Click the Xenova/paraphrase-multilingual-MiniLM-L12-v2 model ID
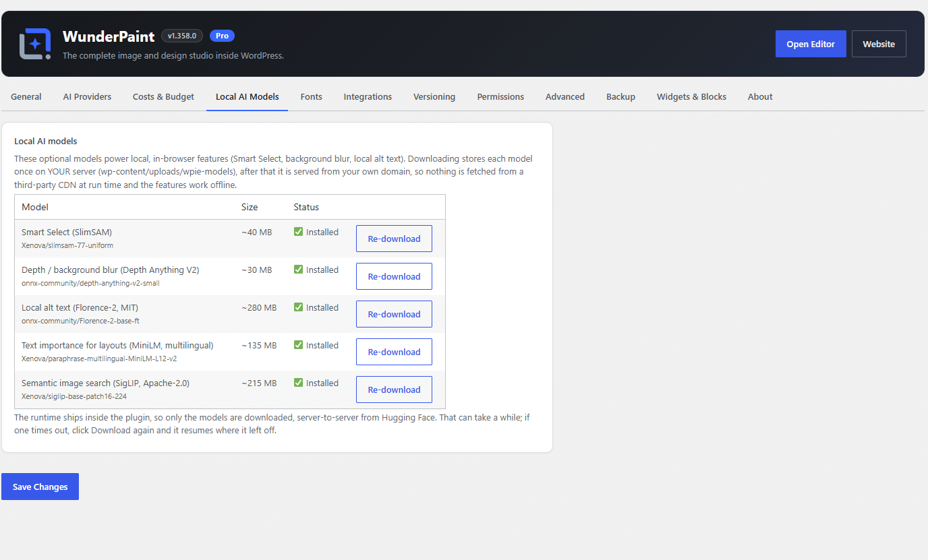The height and width of the screenshot is (560, 928). point(99,359)
